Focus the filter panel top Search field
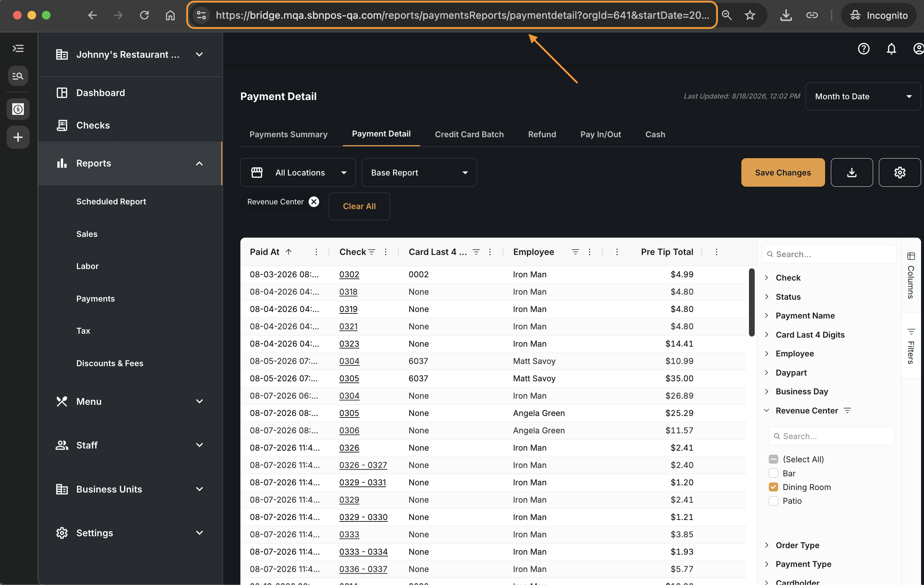The width and height of the screenshot is (924, 585). tap(829, 254)
